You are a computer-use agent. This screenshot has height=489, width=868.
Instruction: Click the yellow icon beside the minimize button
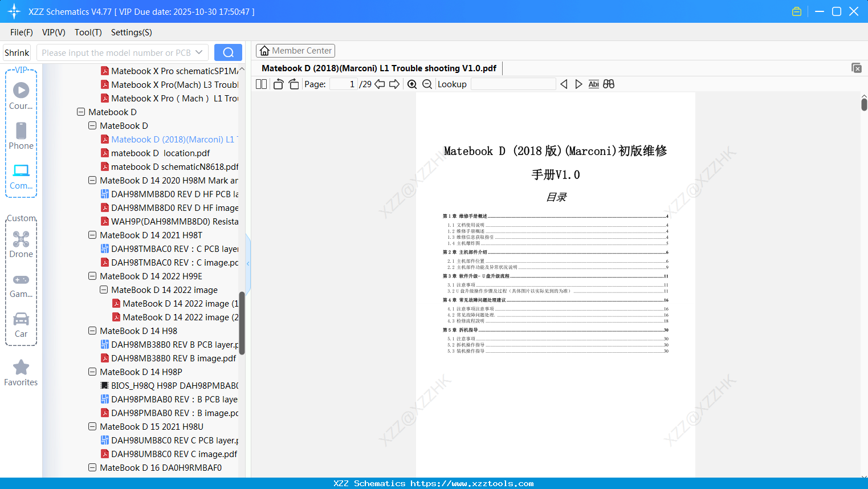click(x=797, y=11)
